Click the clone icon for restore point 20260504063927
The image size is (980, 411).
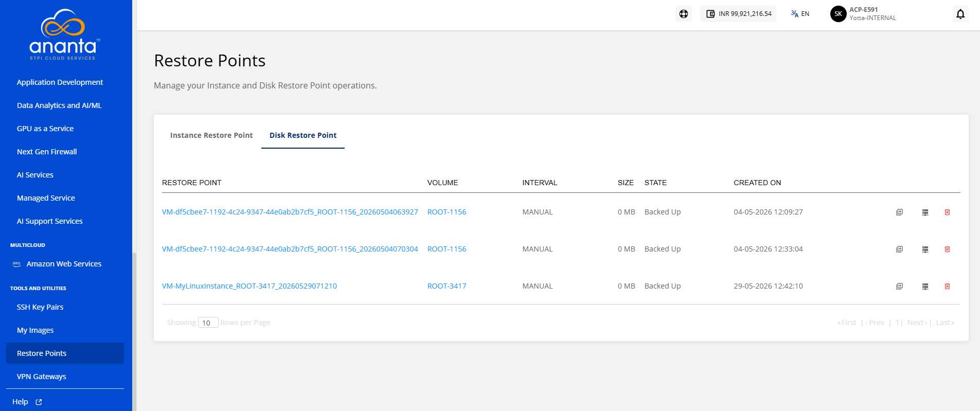pyautogui.click(x=899, y=212)
